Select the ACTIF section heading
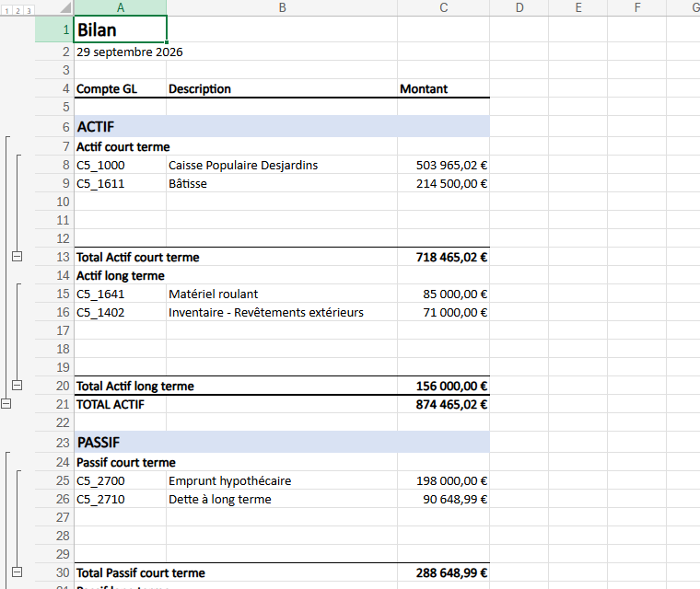The height and width of the screenshot is (589, 700). [120, 127]
